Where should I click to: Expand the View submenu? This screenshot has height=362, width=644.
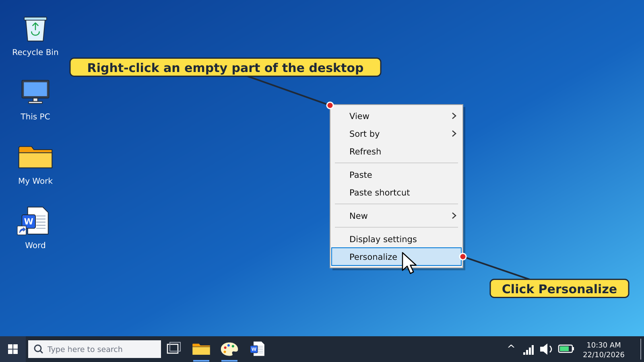pyautogui.click(x=396, y=116)
